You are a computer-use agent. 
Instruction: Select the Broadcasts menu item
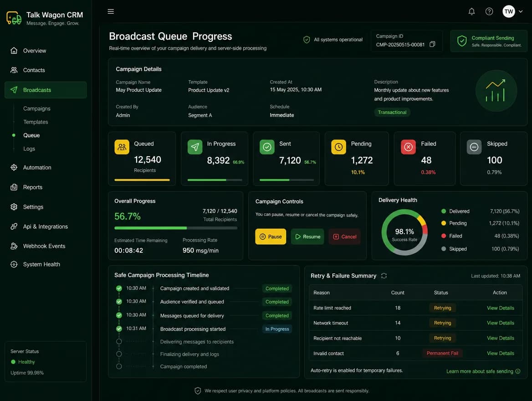point(46,90)
